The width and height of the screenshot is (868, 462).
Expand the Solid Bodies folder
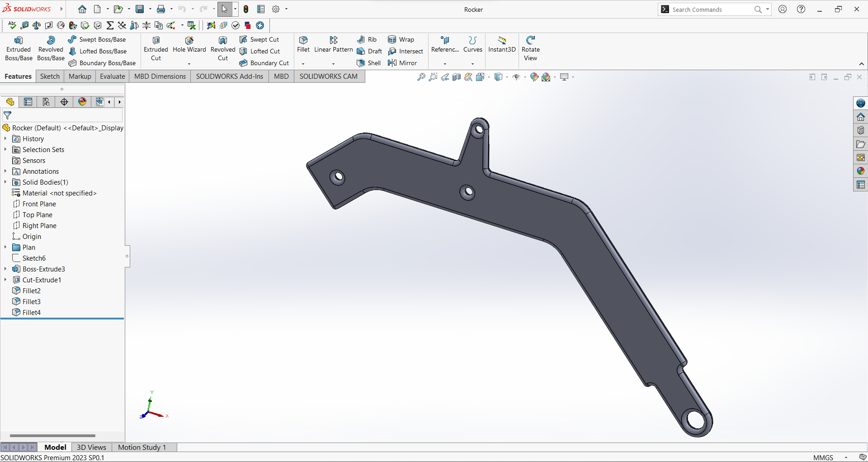point(5,182)
